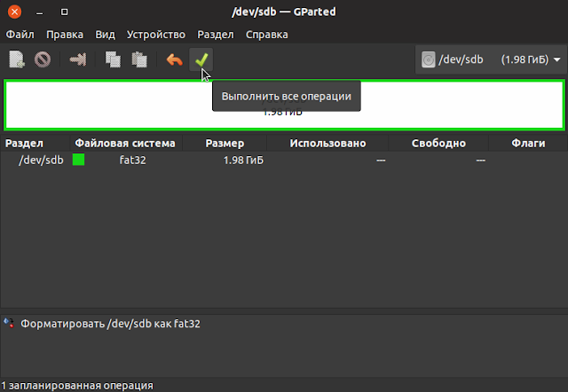
Task: Open the Вид menu
Action: click(105, 35)
